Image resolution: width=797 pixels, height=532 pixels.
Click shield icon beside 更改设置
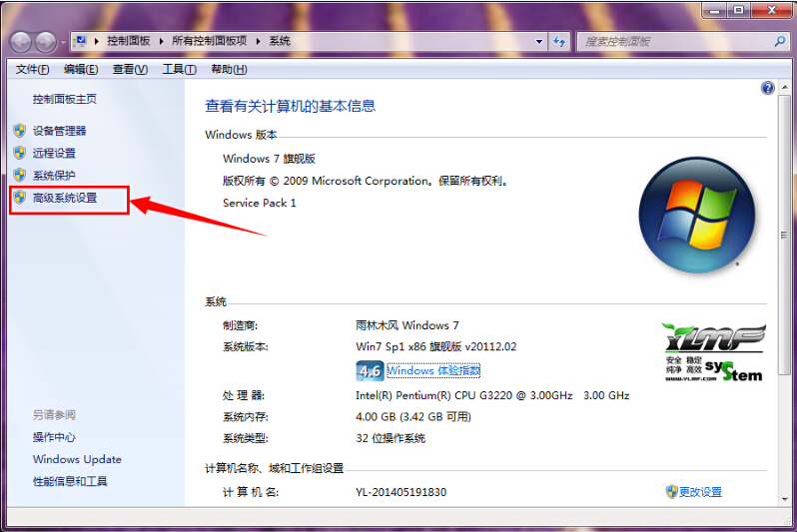[x=671, y=491]
